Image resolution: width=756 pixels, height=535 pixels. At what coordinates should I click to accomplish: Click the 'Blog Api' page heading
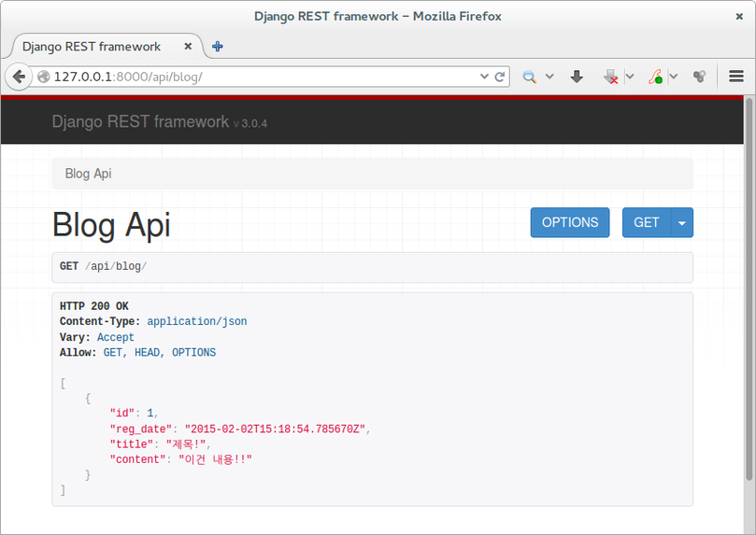pos(111,225)
